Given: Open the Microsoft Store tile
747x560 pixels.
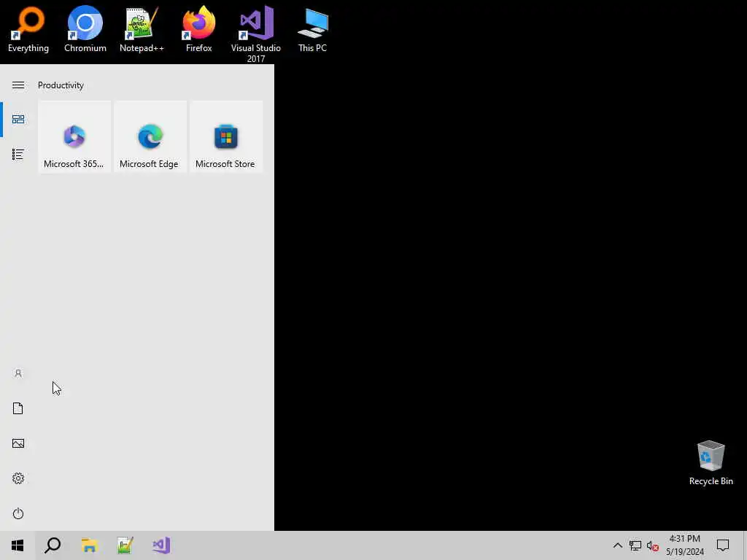Looking at the screenshot, I should point(226,137).
